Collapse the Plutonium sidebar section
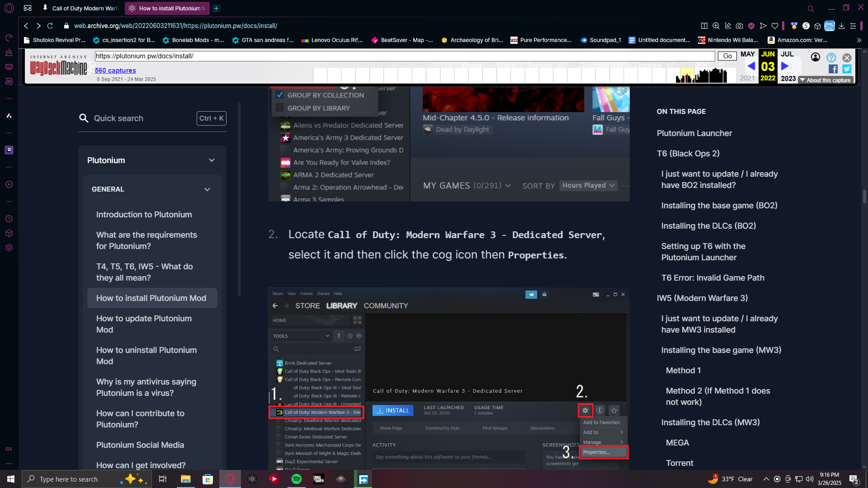Image resolution: width=868 pixels, height=488 pixels. [x=212, y=160]
